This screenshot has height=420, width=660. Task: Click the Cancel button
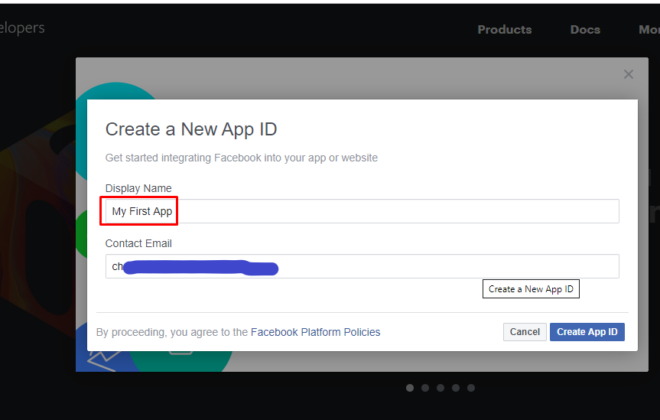(x=524, y=332)
